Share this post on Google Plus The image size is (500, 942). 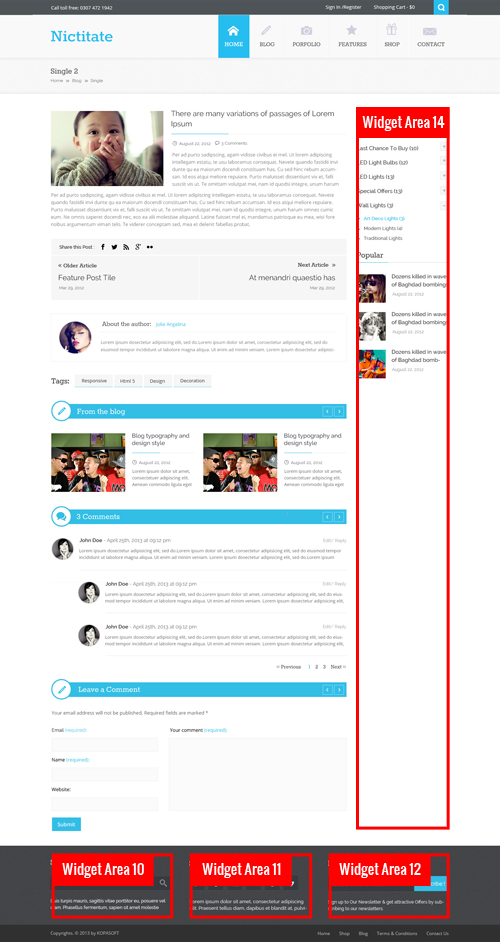pos(138,247)
